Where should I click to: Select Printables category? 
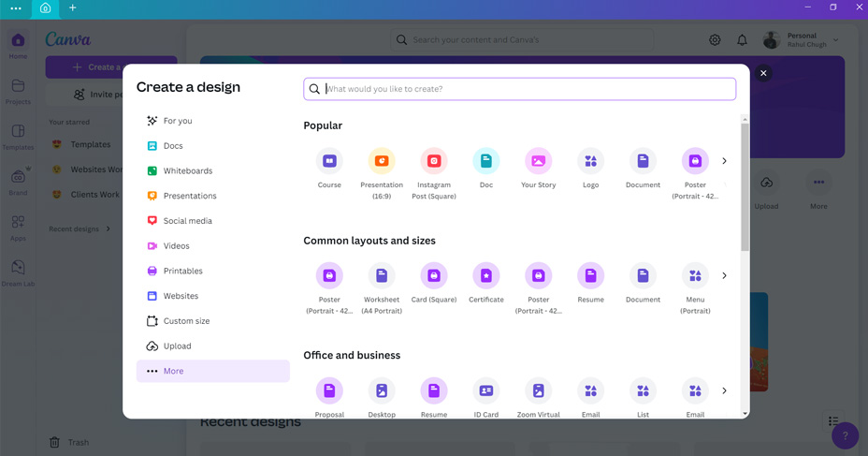[x=213, y=271]
